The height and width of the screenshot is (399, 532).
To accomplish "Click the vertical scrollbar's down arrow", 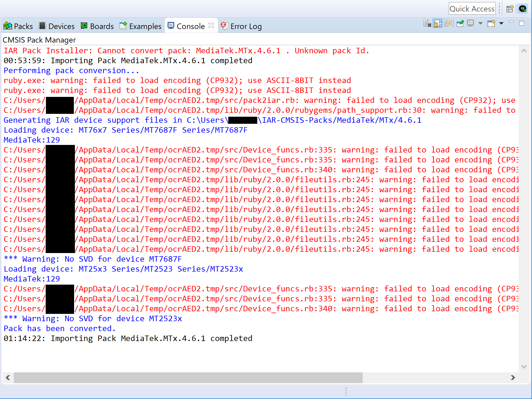I will (x=524, y=366).
